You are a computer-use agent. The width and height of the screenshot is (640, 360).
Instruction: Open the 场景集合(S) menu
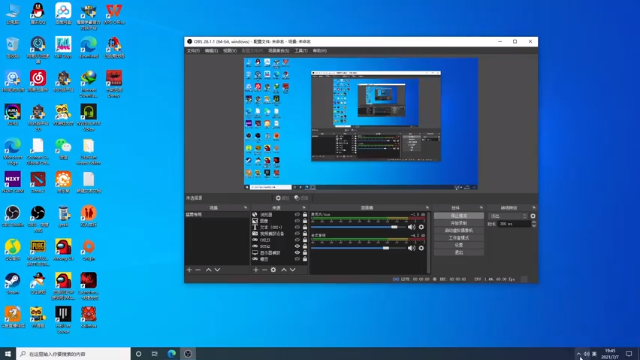click(279, 51)
